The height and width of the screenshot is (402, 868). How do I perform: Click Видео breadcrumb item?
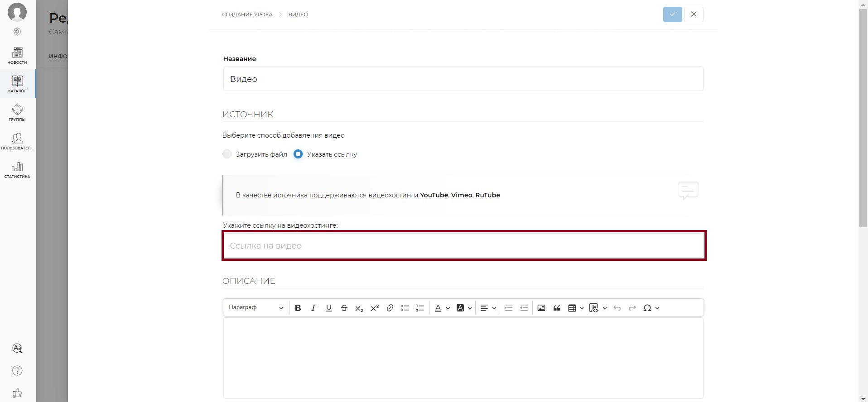coord(298,14)
